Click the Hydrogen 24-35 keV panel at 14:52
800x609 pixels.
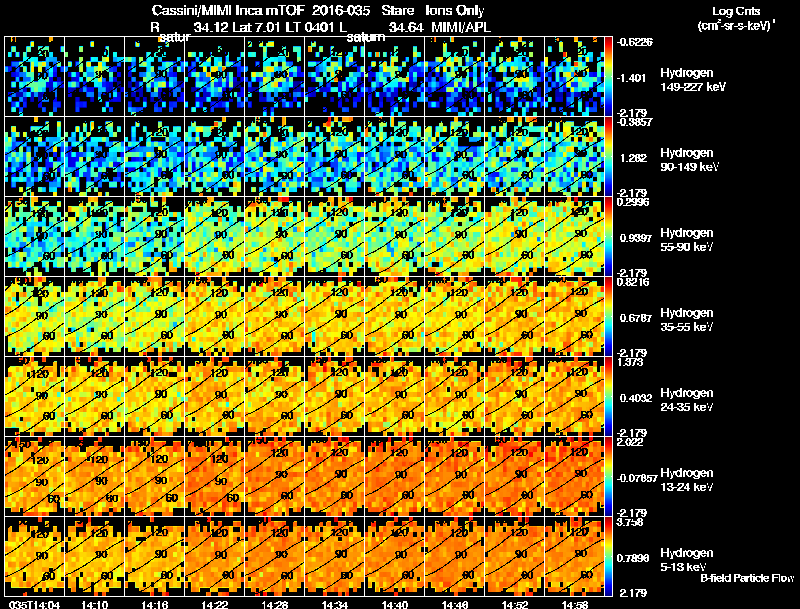(514, 396)
